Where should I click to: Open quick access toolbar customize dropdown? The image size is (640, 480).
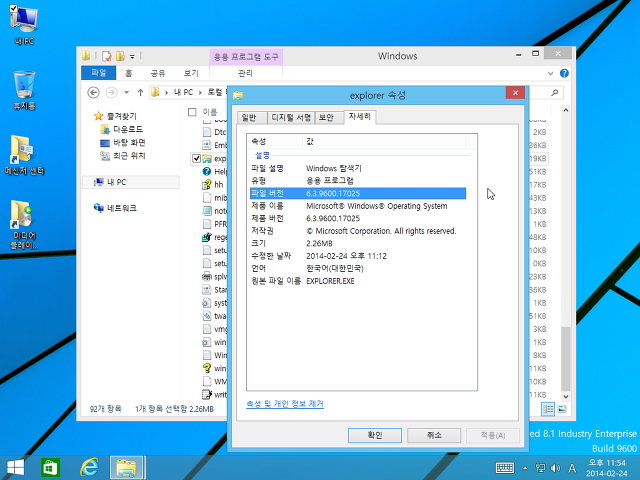coord(132,56)
